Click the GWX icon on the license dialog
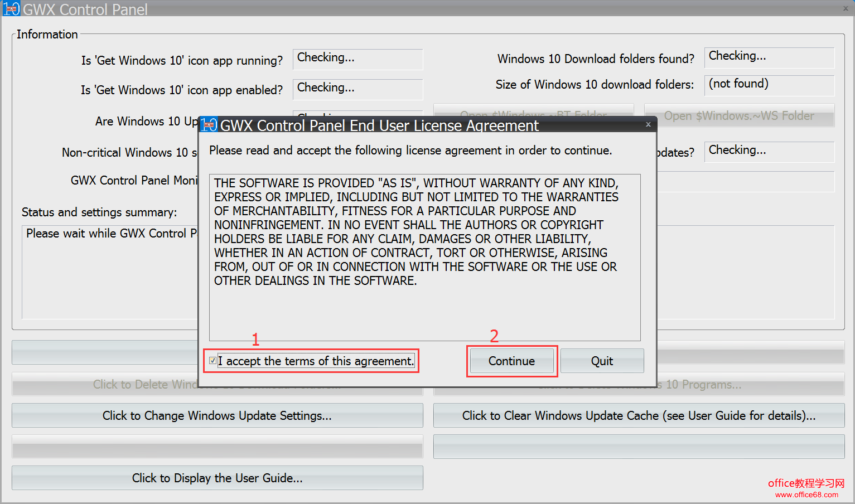 pos(209,125)
